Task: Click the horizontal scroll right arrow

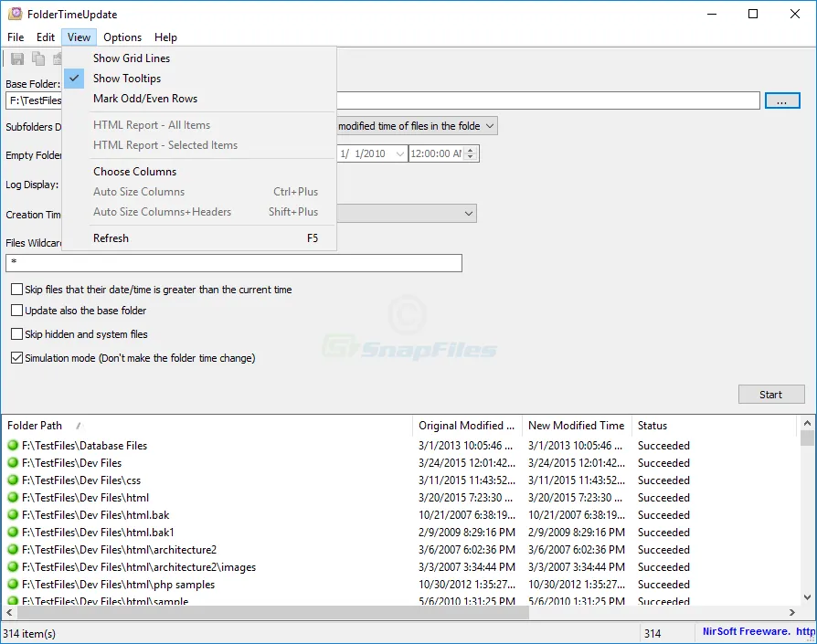Action: [792, 613]
